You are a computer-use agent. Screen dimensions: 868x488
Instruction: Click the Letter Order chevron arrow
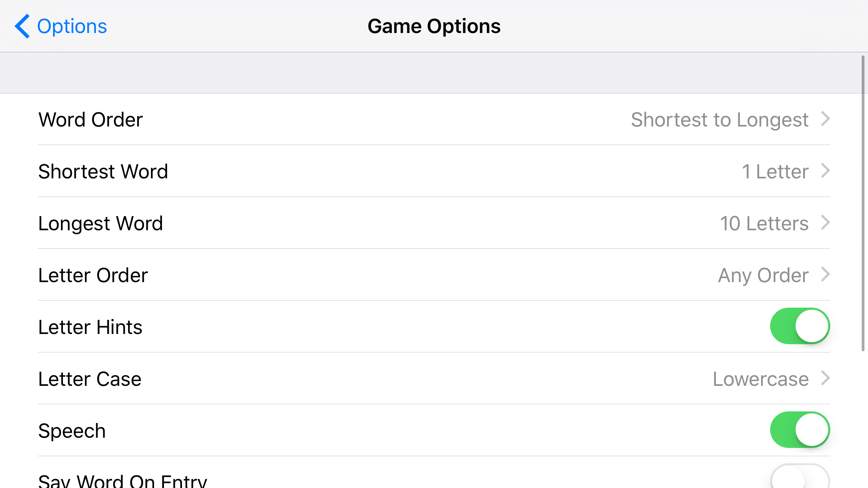click(x=825, y=274)
